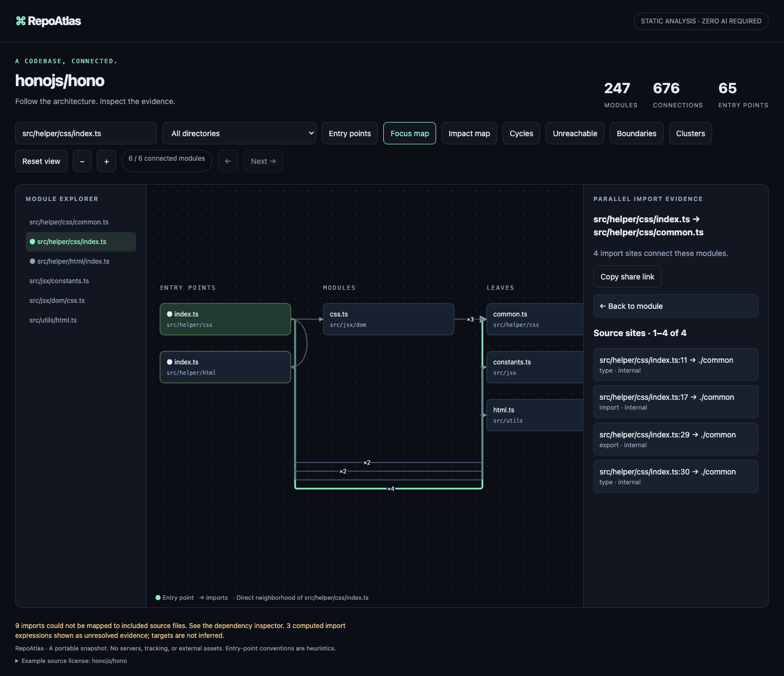The height and width of the screenshot is (676, 784).
Task: Select src/helper/css/common.ts in Module Explorer
Action: (x=81, y=222)
